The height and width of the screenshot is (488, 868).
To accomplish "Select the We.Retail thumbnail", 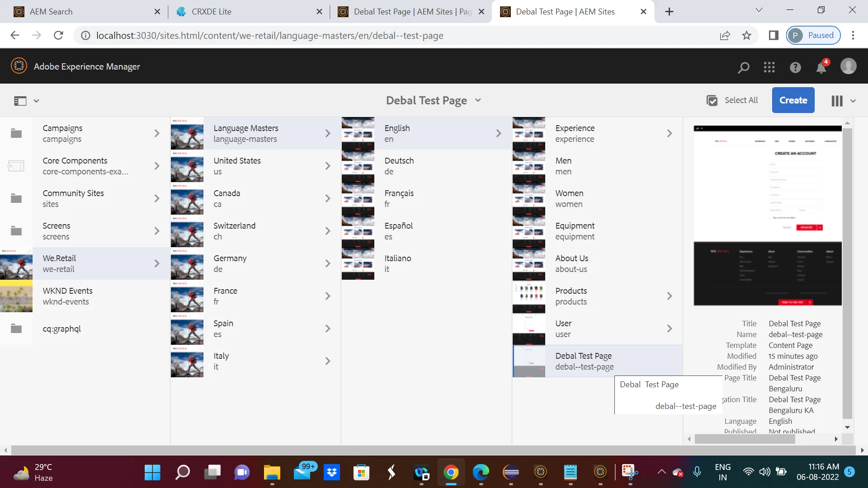I will point(16,263).
